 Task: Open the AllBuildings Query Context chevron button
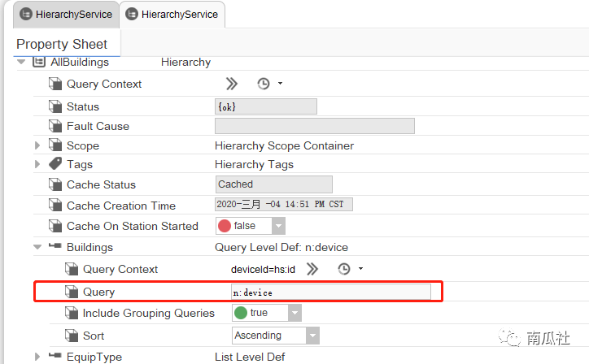(x=231, y=84)
